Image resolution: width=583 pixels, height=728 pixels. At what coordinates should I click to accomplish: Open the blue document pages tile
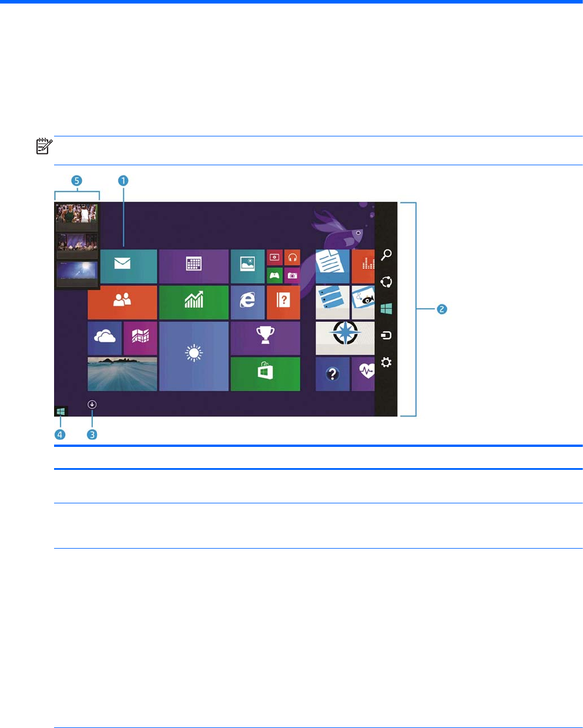333,266
